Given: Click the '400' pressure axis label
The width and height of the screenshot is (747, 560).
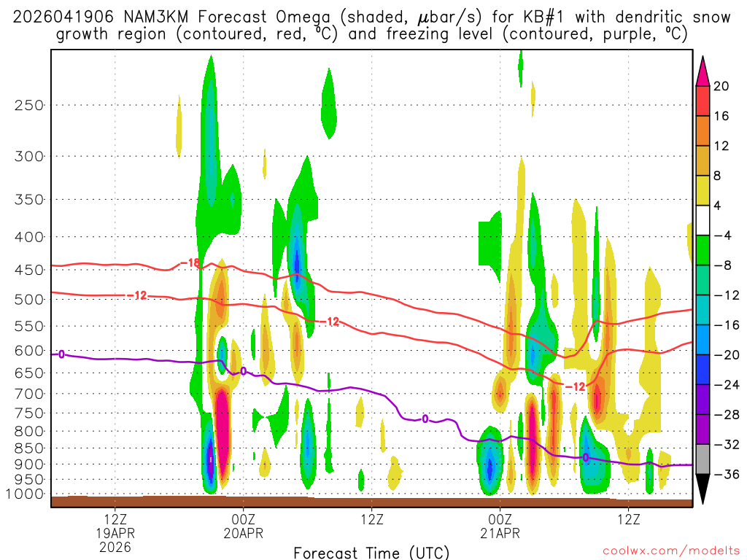Looking at the screenshot, I should click(29, 237).
